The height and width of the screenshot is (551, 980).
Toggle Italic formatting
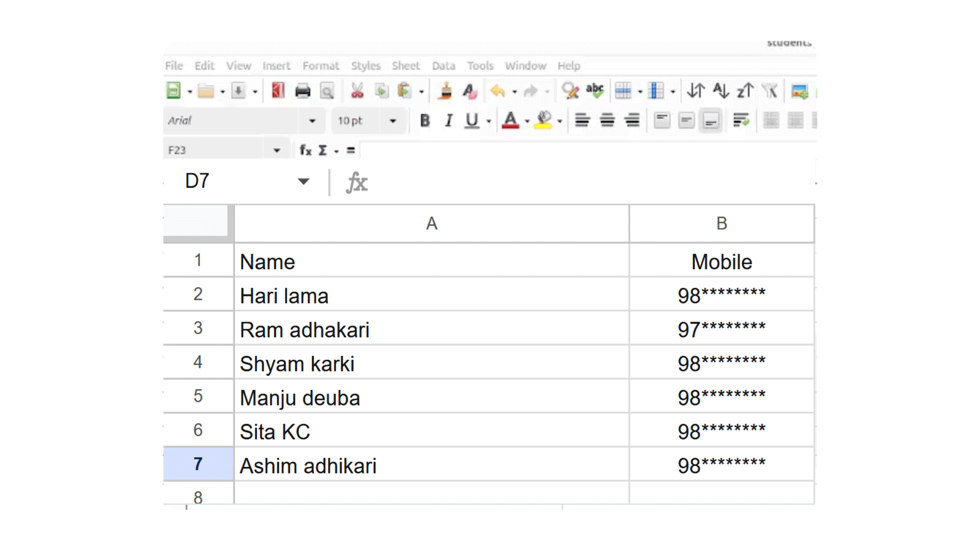click(448, 120)
